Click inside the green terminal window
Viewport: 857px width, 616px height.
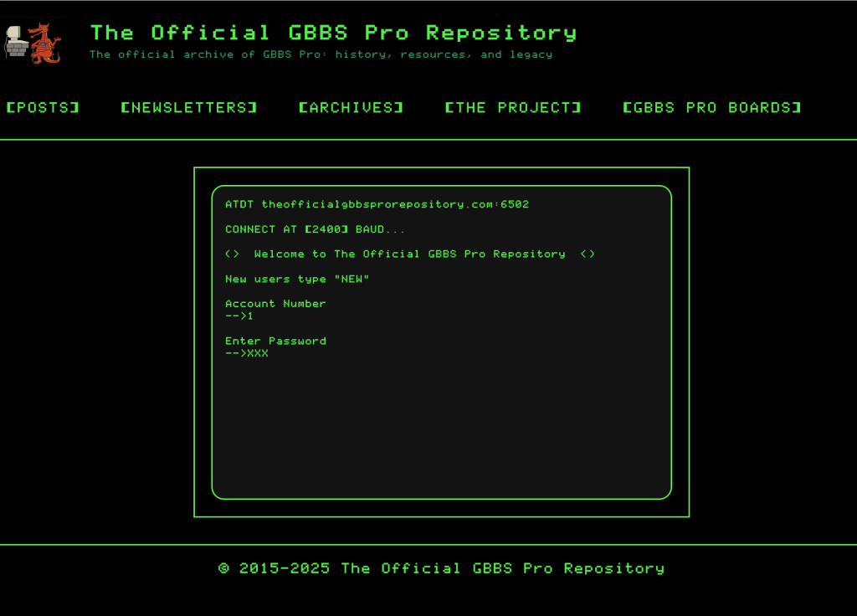tap(442, 418)
